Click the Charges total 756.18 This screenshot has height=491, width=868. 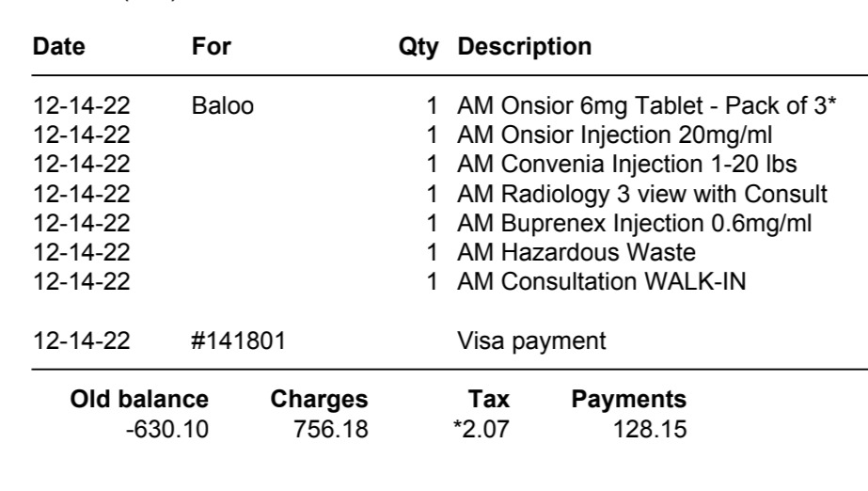pyautogui.click(x=330, y=430)
